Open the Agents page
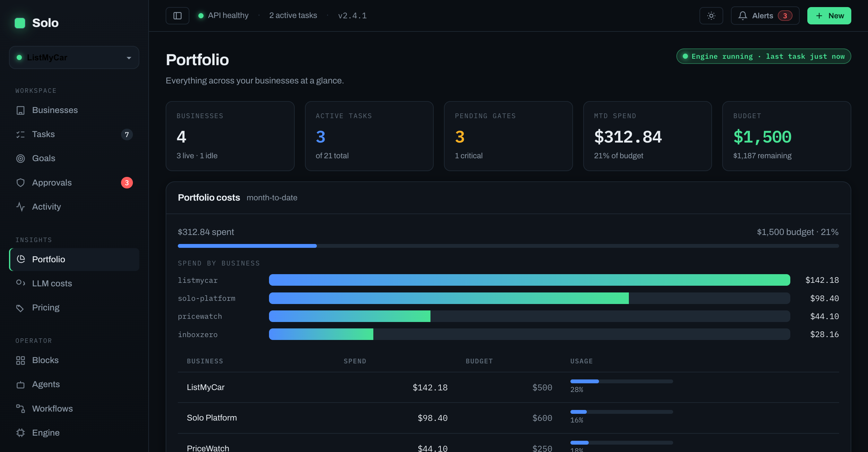 point(74,385)
